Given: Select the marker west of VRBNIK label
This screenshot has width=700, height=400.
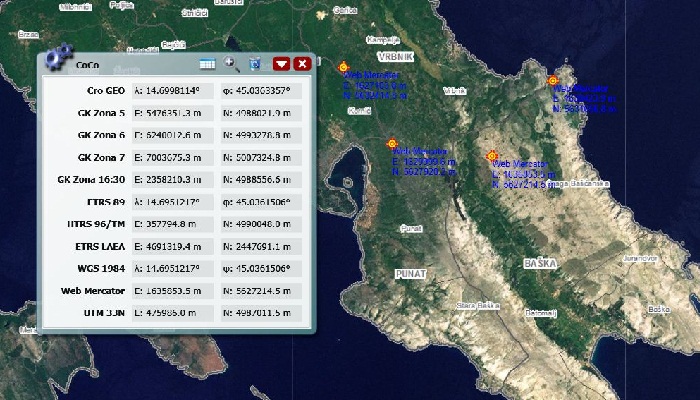Looking at the screenshot, I should [x=343, y=64].
